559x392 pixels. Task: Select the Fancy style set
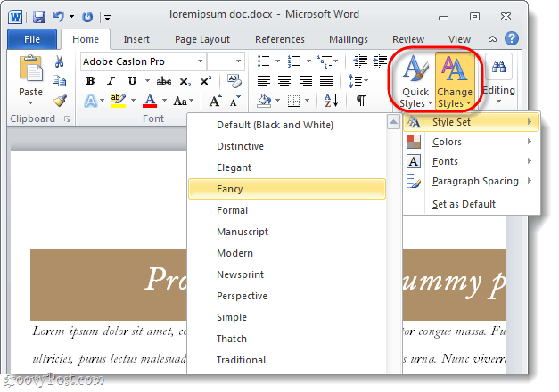tap(287, 189)
